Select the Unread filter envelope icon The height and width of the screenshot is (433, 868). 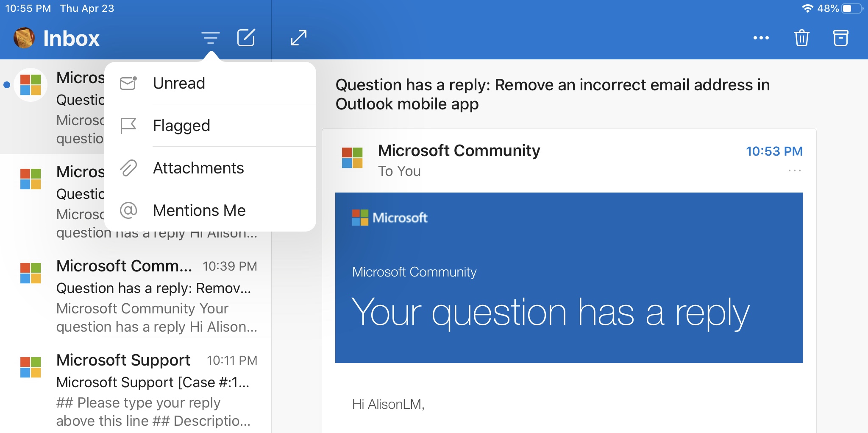click(128, 83)
